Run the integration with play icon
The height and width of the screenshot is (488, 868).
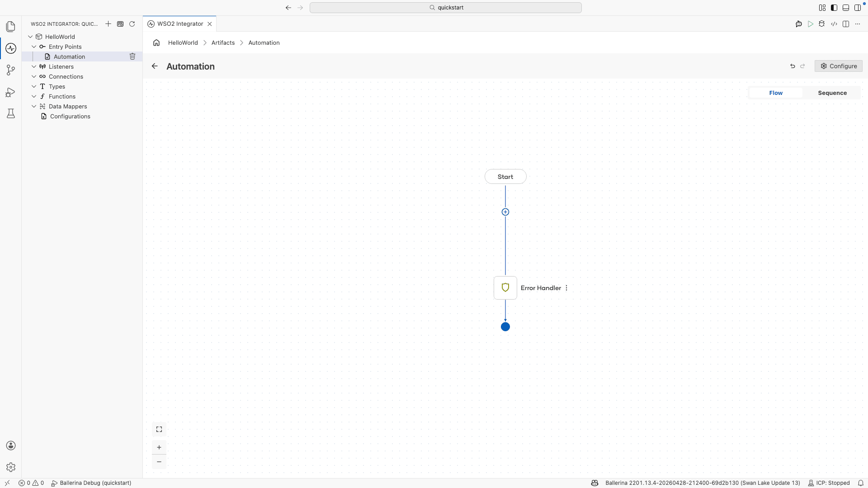point(811,24)
